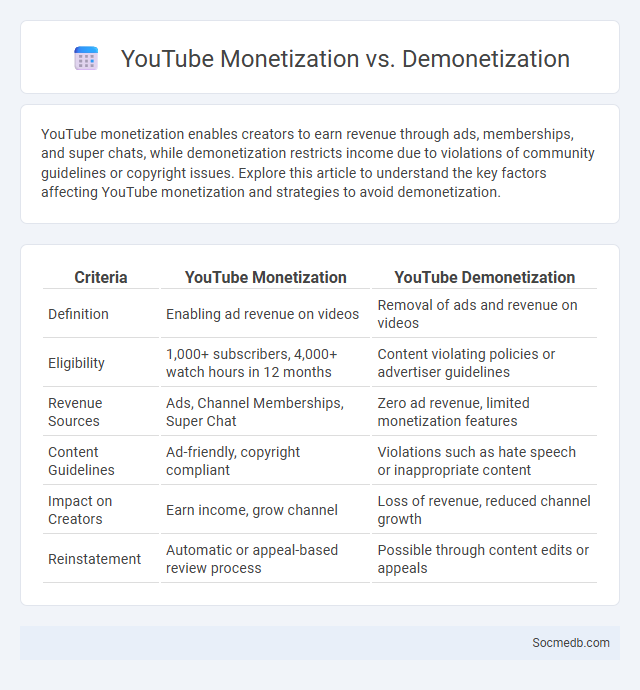Click 'Content violating policies or advertiser guidelines' cell
This screenshot has height=690, width=640.
(x=485, y=363)
